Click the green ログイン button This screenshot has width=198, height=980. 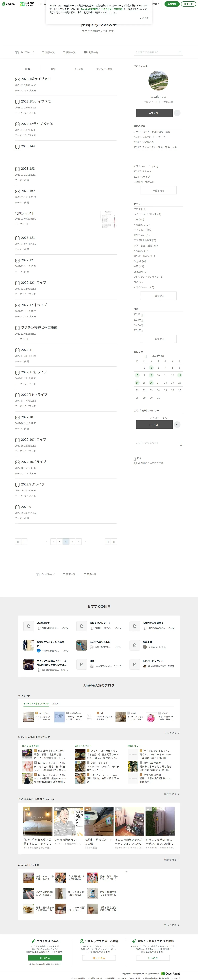pyautogui.click(x=188, y=4)
